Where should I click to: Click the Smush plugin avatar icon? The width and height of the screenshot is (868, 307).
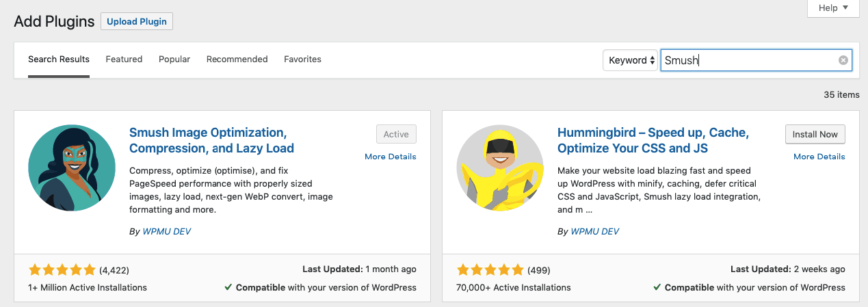tap(72, 168)
